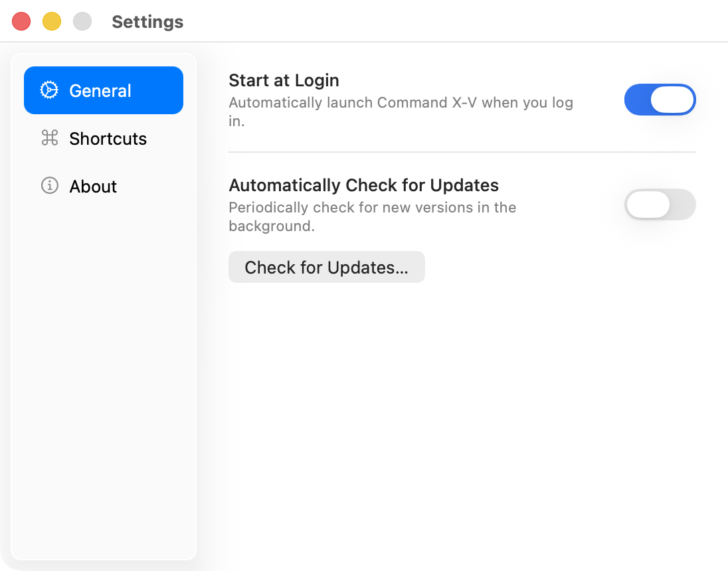Close the Settings window with red button
The height and width of the screenshot is (571, 728).
click(21, 21)
